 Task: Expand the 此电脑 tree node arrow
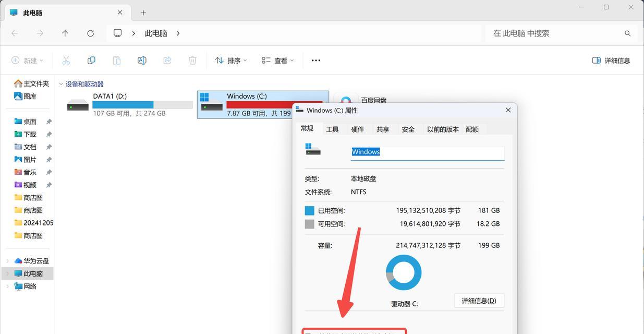coord(7,273)
